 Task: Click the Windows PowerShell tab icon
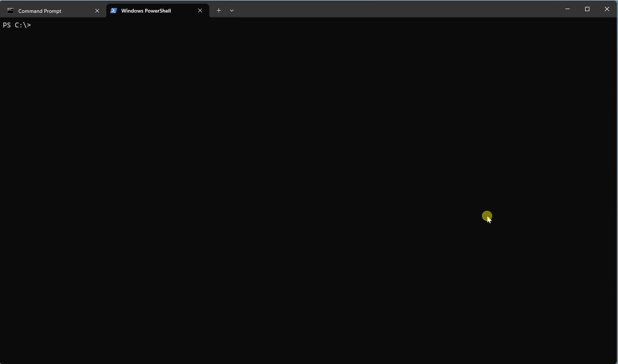tap(113, 11)
